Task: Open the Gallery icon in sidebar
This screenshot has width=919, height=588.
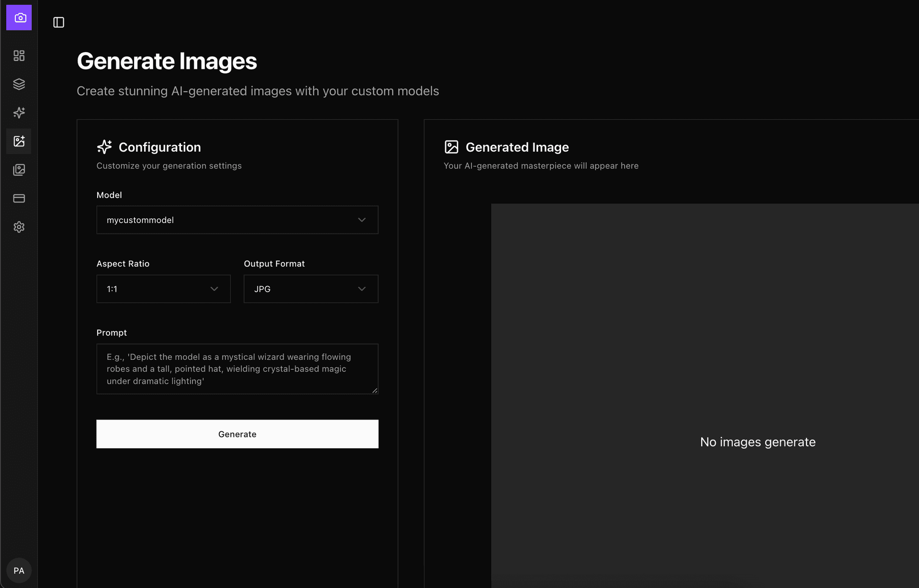Action: tap(19, 170)
